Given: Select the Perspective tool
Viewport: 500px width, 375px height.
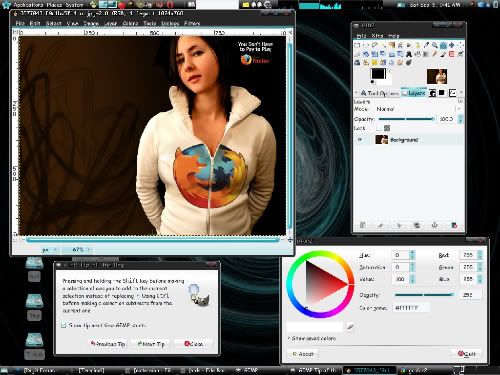Looking at the screenshot, I should 392,54.
